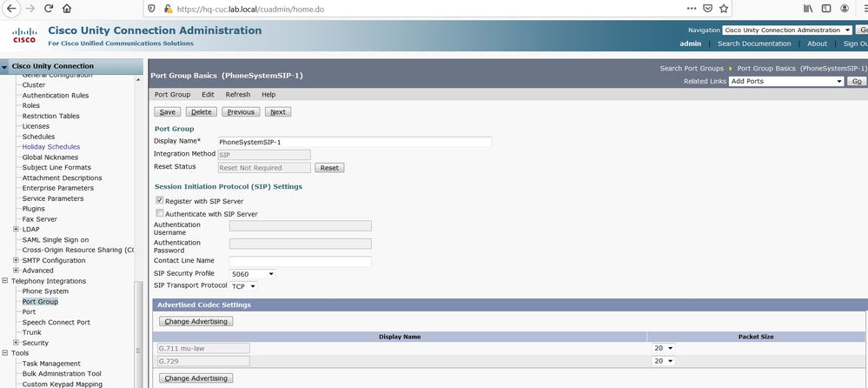
Task: Click the Cisco logo
Action: tap(23, 35)
